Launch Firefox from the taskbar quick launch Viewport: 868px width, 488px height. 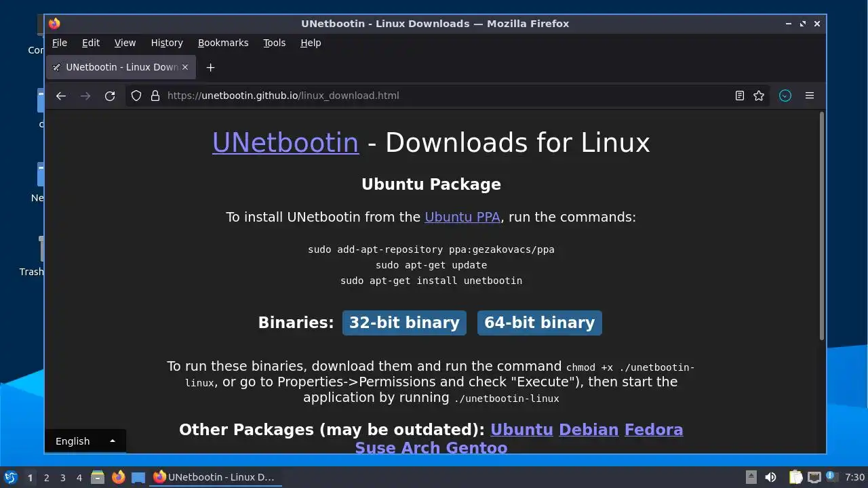coord(119,477)
